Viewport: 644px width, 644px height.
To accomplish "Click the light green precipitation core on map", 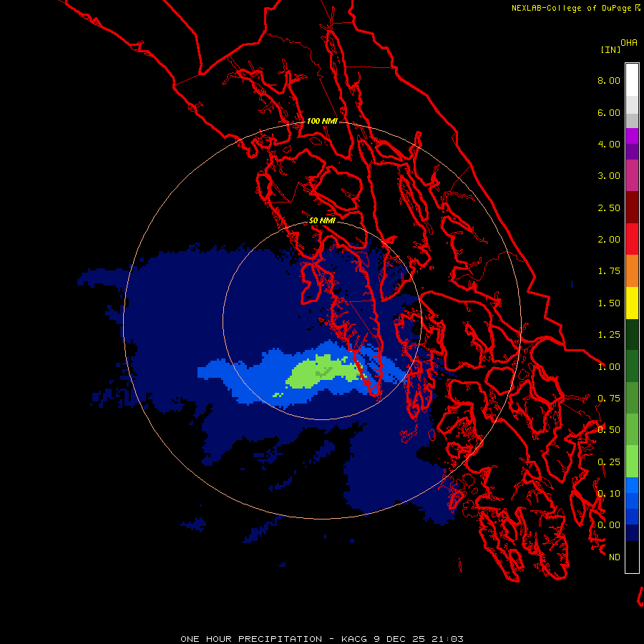I will click(x=324, y=371).
